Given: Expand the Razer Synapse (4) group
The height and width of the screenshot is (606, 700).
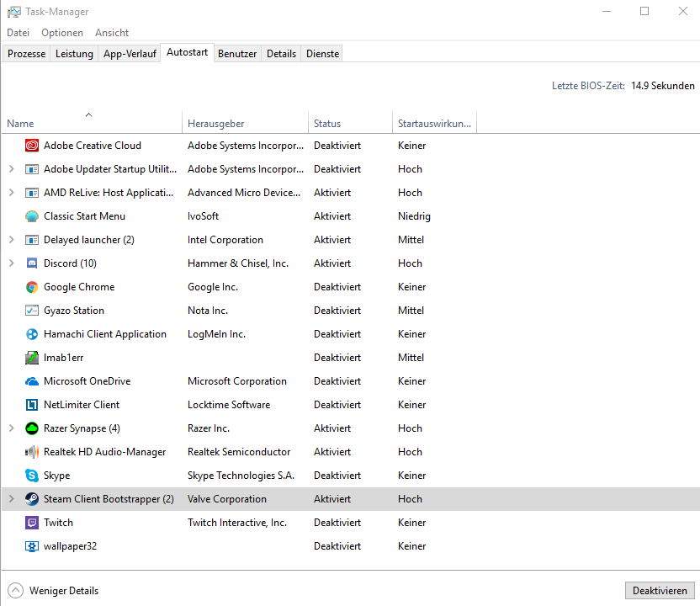Looking at the screenshot, I should 12,428.
